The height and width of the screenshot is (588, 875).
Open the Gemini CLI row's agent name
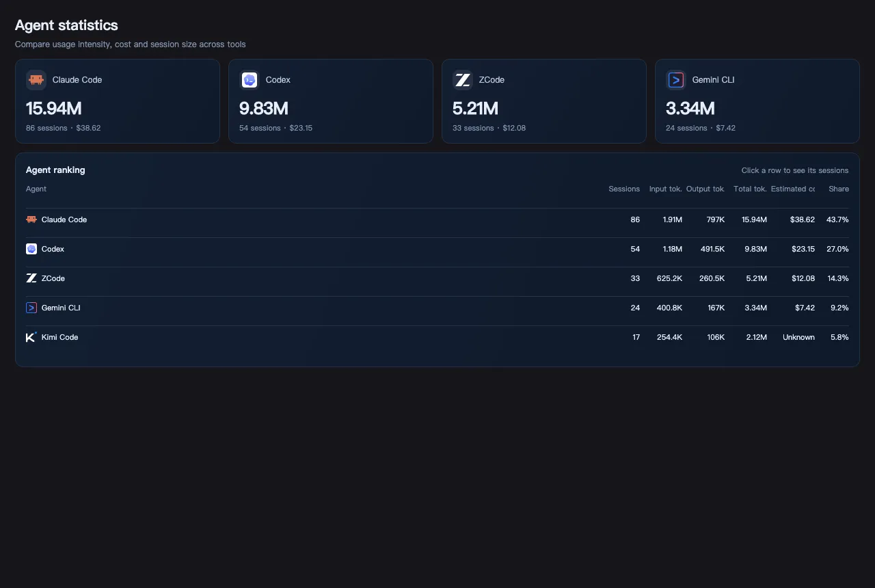pyautogui.click(x=61, y=308)
